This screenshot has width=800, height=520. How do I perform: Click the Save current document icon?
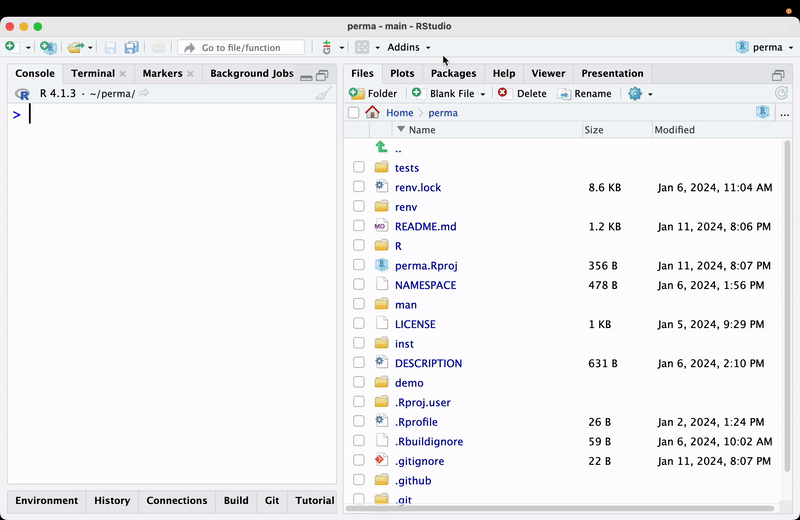110,47
